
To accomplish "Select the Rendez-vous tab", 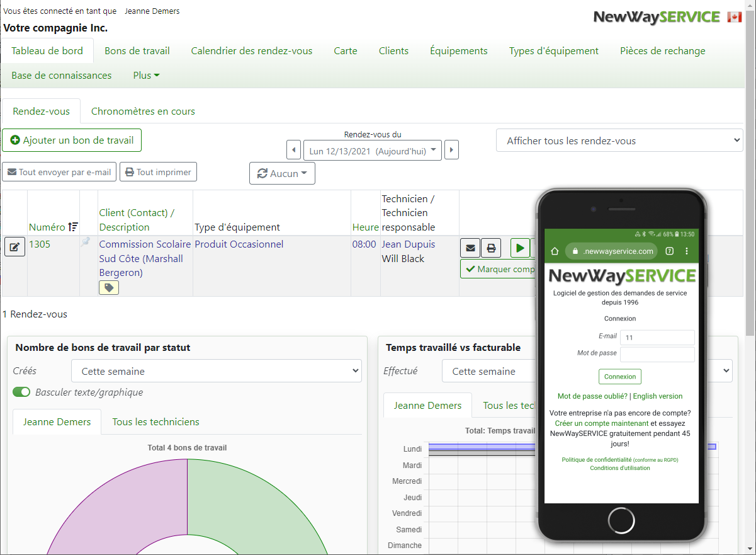I will (x=41, y=111).
